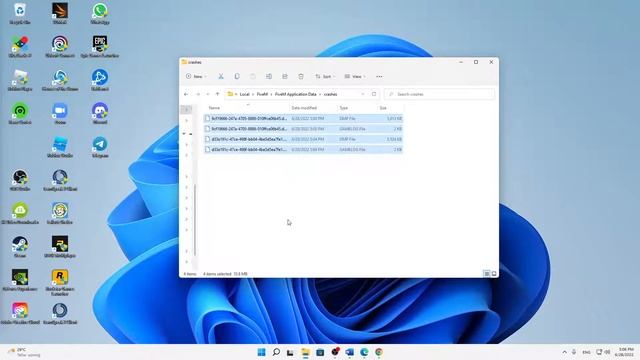The width and height of the screenshot is (640, 360).
Task: Open Microsoft Edge from the taskbar
Action: [x=364, y=352]
